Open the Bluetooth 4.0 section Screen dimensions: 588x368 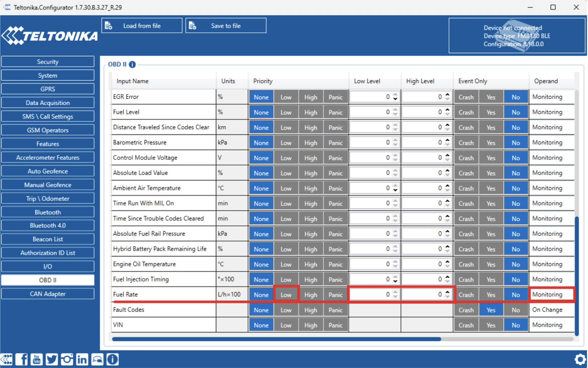47,226
